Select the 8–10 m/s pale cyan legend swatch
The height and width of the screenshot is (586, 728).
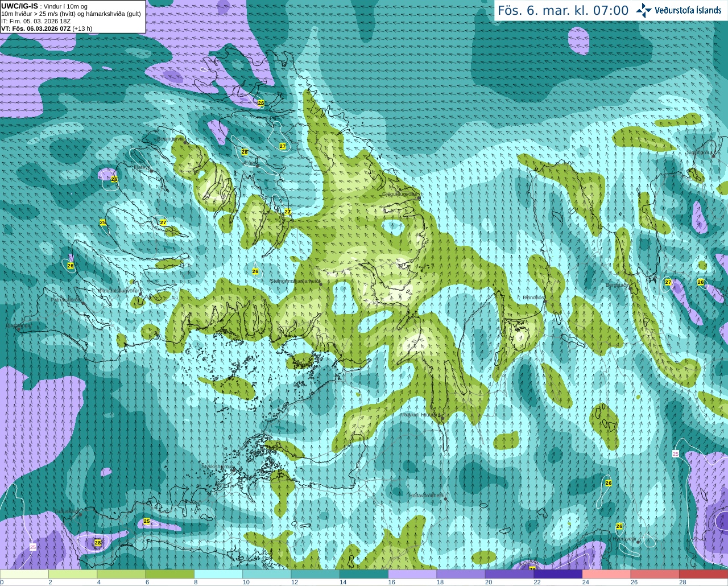218,574
